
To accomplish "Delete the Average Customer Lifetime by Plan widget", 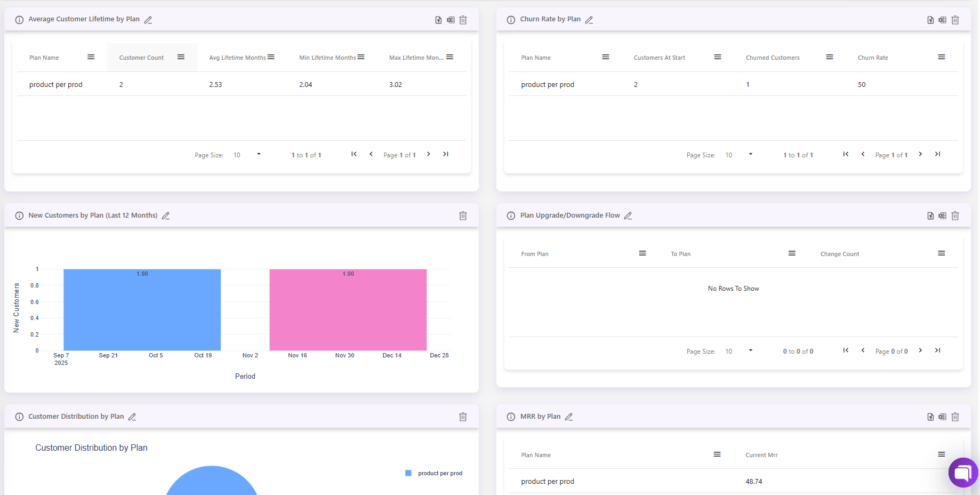I will coord(463,20).
